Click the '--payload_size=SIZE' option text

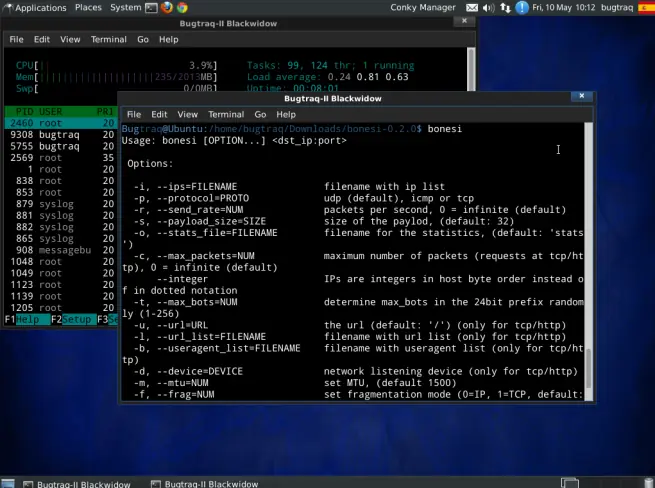coord(211,221)
